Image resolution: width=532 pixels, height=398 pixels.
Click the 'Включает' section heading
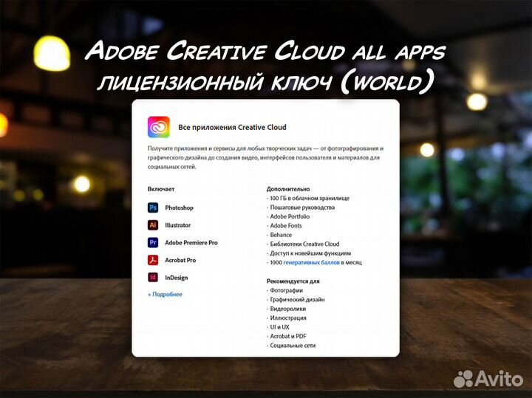161,189
